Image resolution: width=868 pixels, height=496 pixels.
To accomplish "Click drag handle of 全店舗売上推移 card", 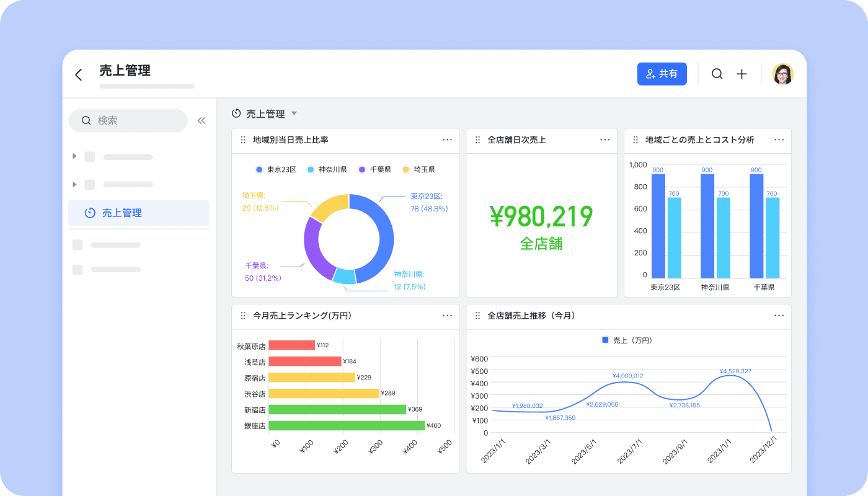I will click(x=477, y=316).
